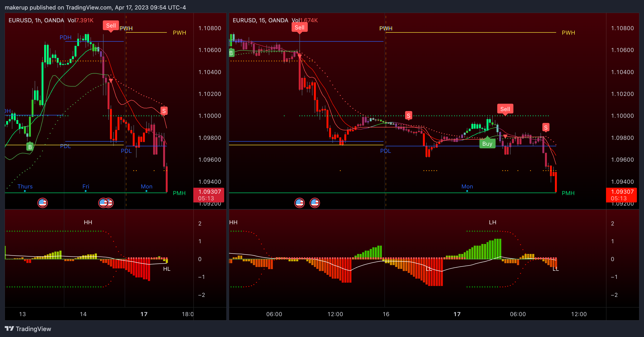Click the HH label in the 15-minute oscillator pane
644x337 pixels.
point(233,222)
